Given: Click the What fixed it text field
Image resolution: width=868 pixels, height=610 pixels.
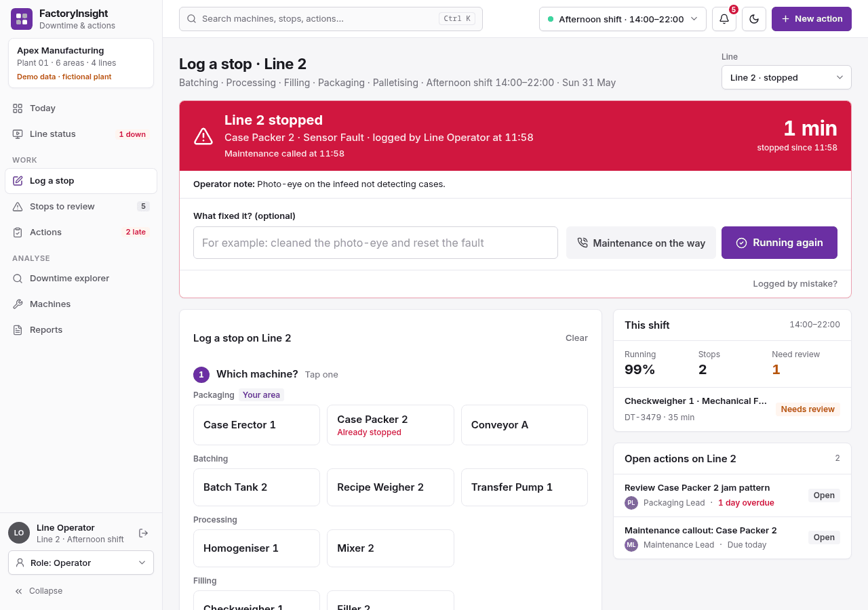Looking at the screenshot, I should (376, 243).
